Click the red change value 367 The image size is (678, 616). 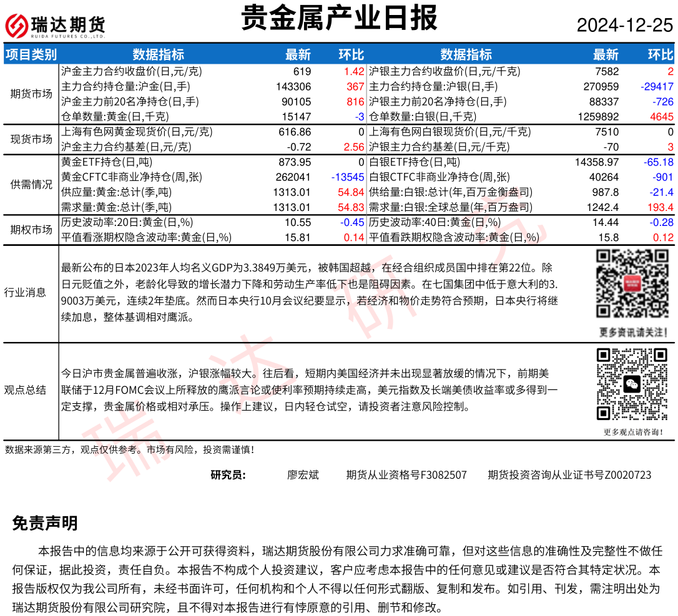(355, 87)
